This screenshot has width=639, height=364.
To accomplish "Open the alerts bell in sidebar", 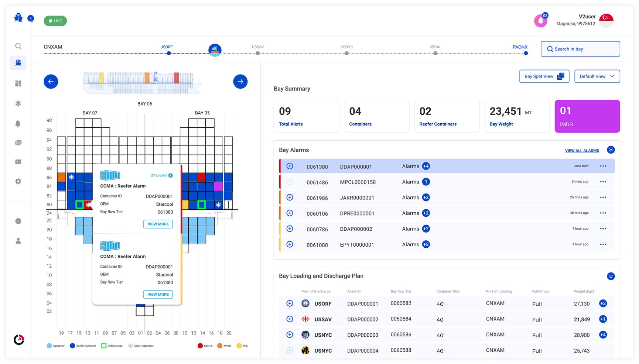I will pyautogui.click(x=18, y=123).
